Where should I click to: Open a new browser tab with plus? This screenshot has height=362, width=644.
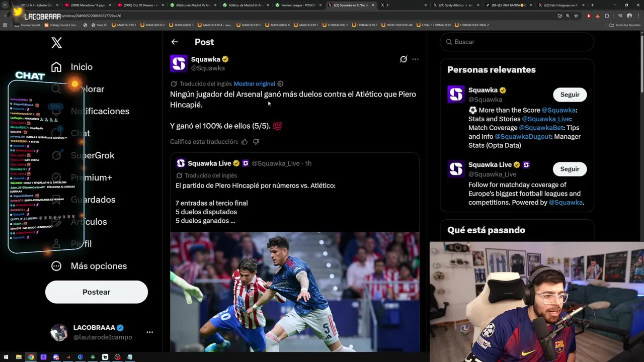pyautogui.click(x=592, y=5)
